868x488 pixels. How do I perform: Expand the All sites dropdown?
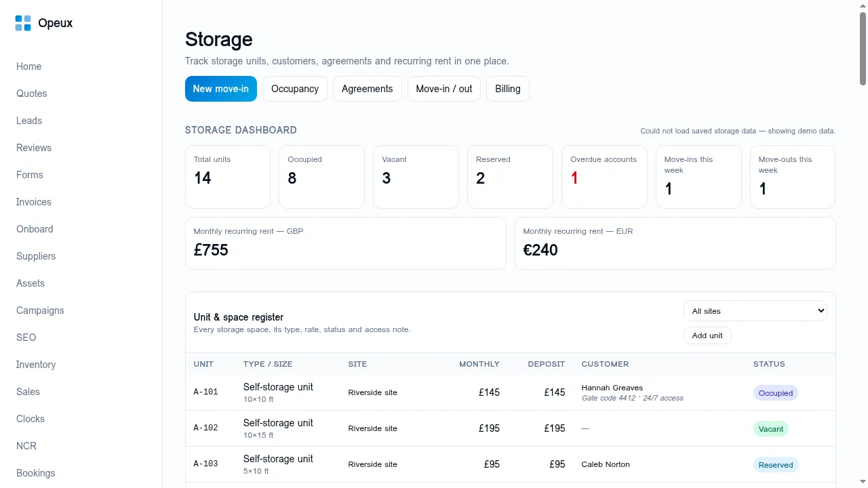click(x=755, y=311)
